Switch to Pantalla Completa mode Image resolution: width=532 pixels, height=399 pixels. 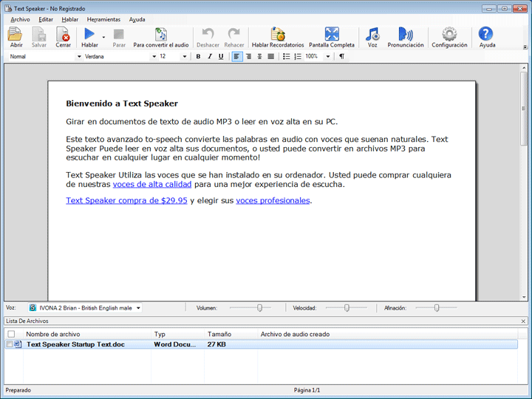pyautogui.click(x=332, y=35)
